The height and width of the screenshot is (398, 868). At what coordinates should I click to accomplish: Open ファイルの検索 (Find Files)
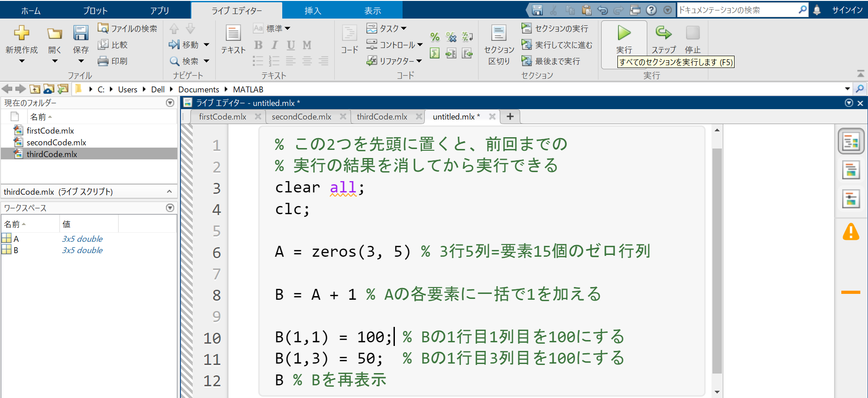tap(128, 29)
